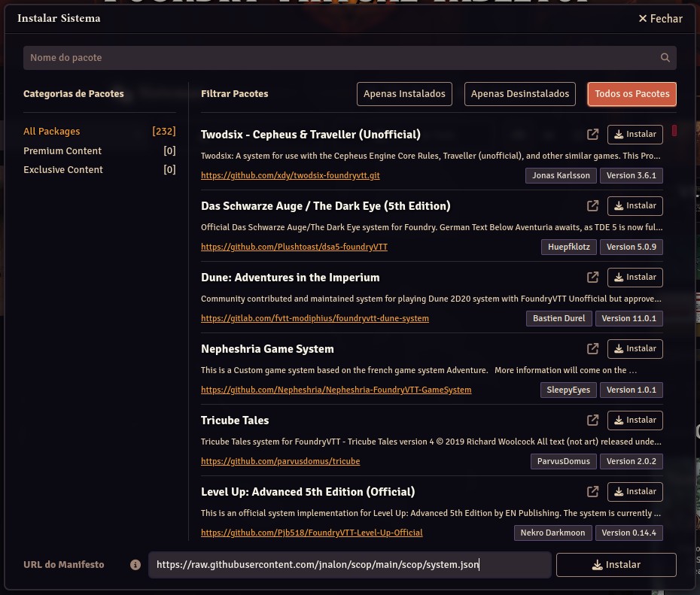
Task: Focus the Nome do pacote search field
Action: [x=339, y=58]
